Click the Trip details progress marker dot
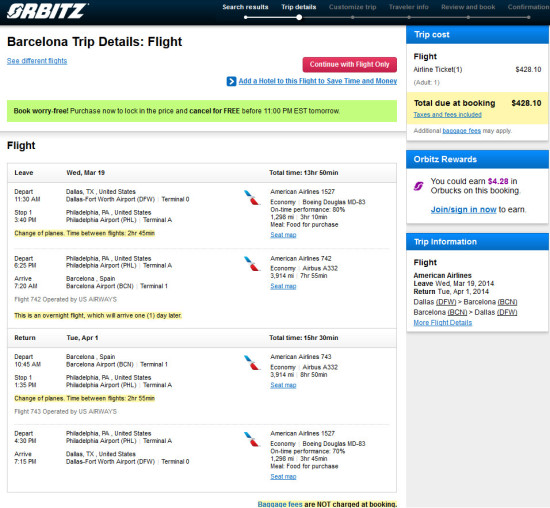 pyautogui.click(x=299, y=17)
